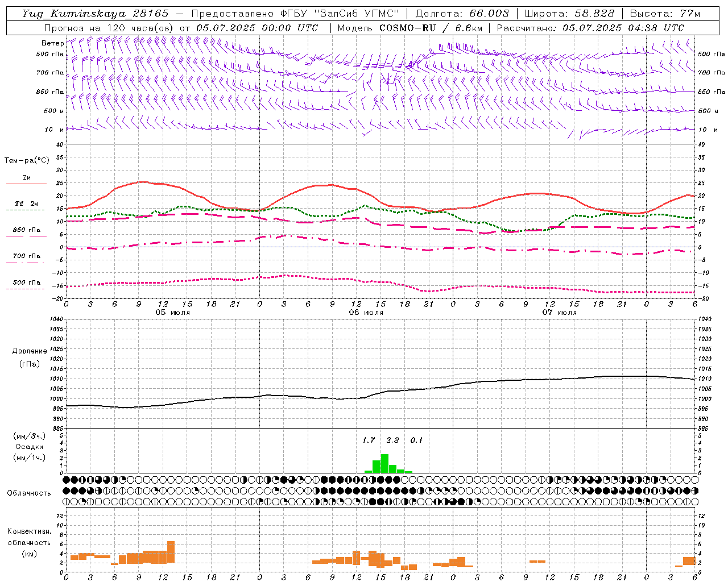Click the 1.7 precipitation total
Viewport: 728px width, 582px height.
[x=369, y=440]
